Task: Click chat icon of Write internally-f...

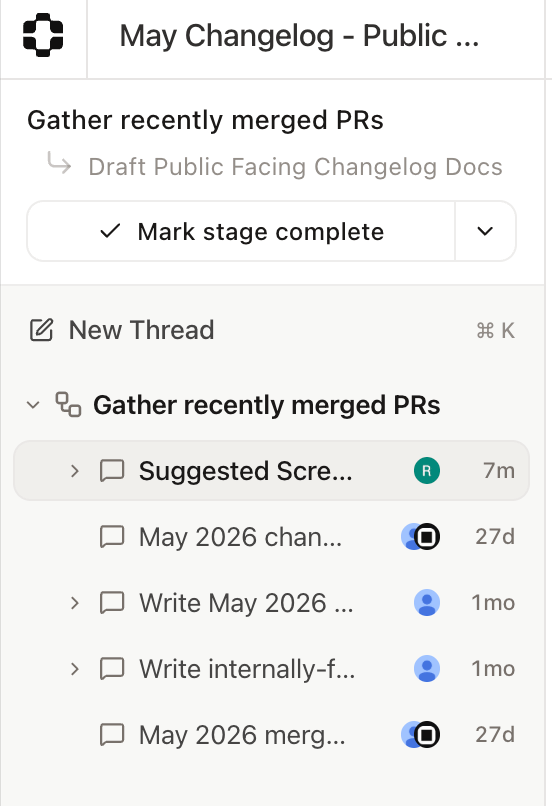Action: (112, 669)
